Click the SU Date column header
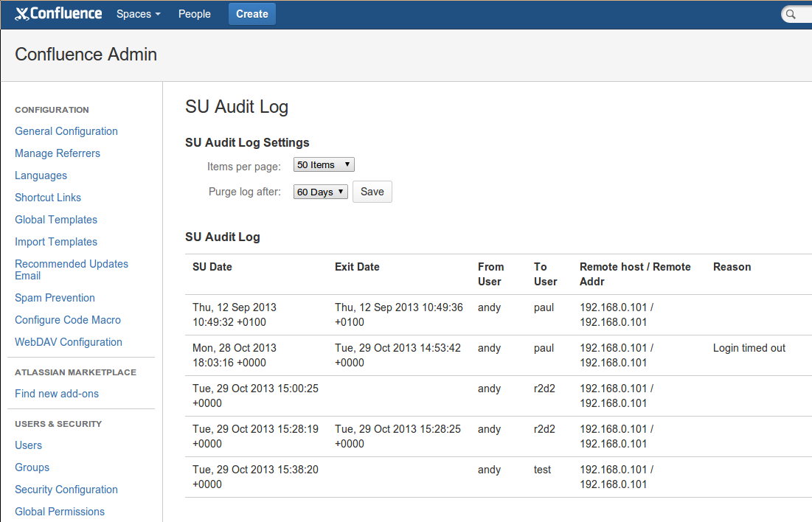Screen dimensions: 812x522 [x=212, y=267]
